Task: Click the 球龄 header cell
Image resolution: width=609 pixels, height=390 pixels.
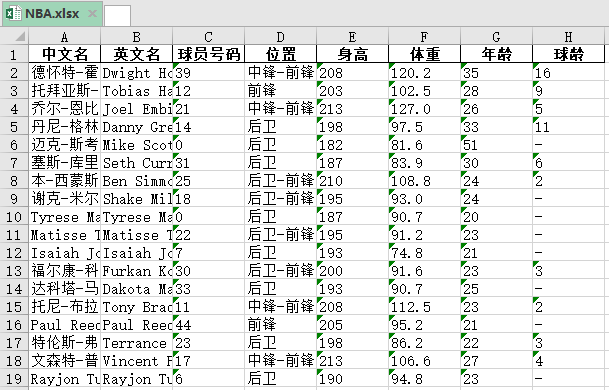Action: pos(568,54)
